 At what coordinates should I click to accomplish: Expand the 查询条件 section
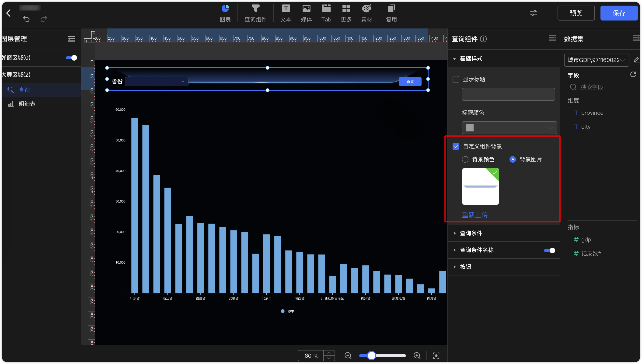[x=454, y=233]
